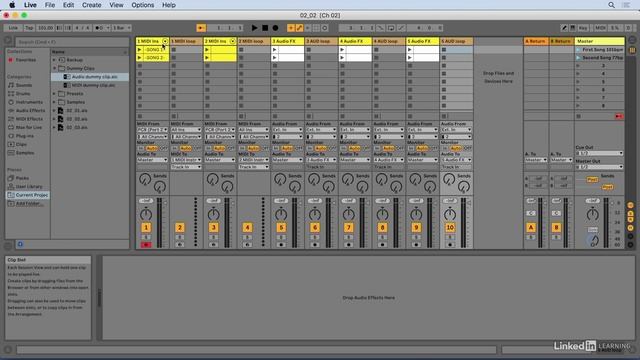Open the View menu
The image size is (640, 360).
coord(116,5)
